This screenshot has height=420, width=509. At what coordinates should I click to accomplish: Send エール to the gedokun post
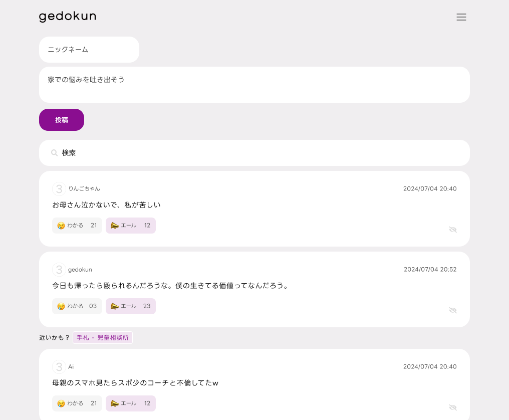pyautogui.click(x=130, y=306)
